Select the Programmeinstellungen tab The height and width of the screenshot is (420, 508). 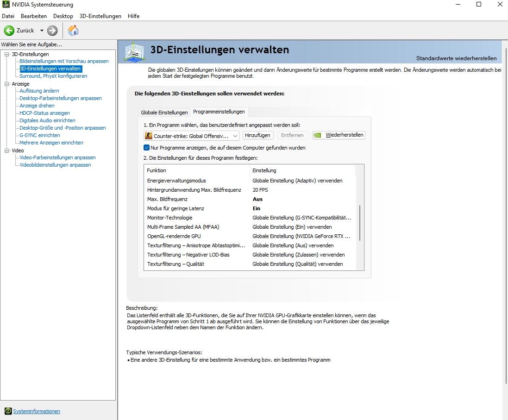219,112
